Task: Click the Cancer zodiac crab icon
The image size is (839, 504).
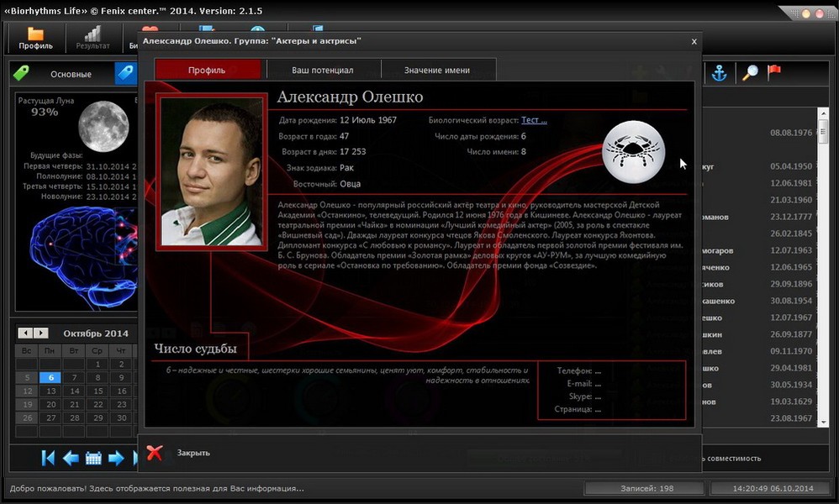Action: tap(634, 152)
